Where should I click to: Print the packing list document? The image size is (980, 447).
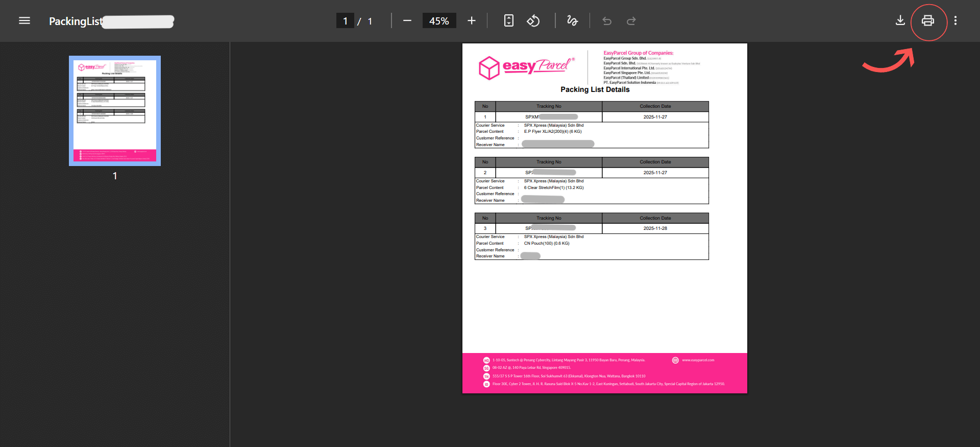927,21
